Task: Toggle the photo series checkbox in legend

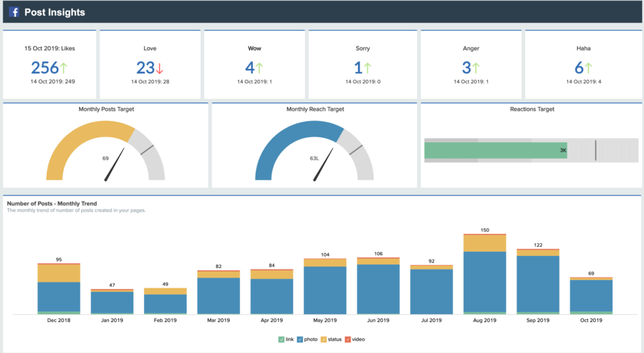Action: 300,339
